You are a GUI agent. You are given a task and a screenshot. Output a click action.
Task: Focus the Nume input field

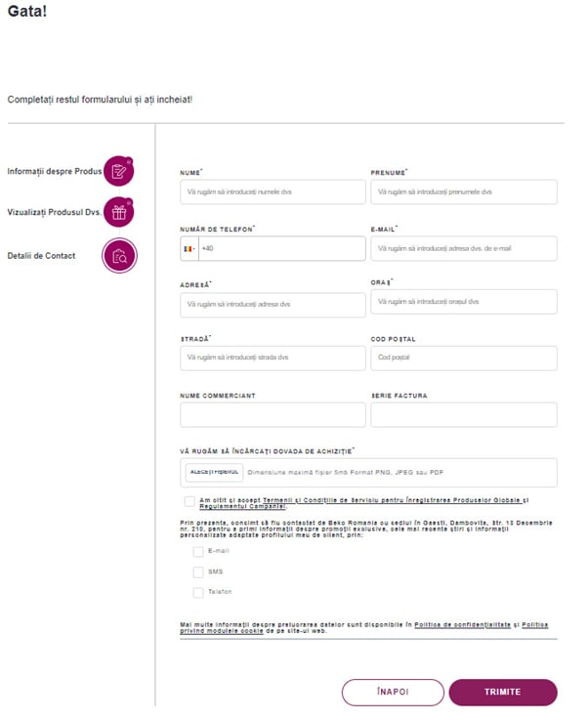[x=273, y=192]
